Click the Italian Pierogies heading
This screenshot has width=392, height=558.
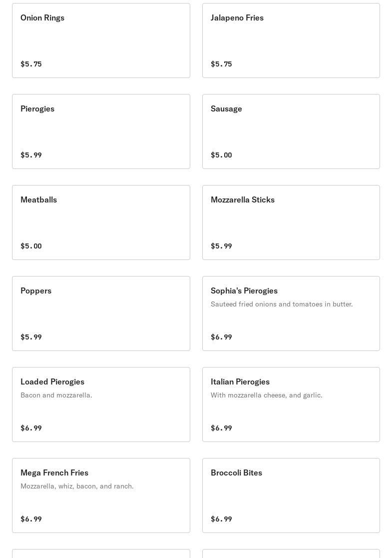point(240,381)
